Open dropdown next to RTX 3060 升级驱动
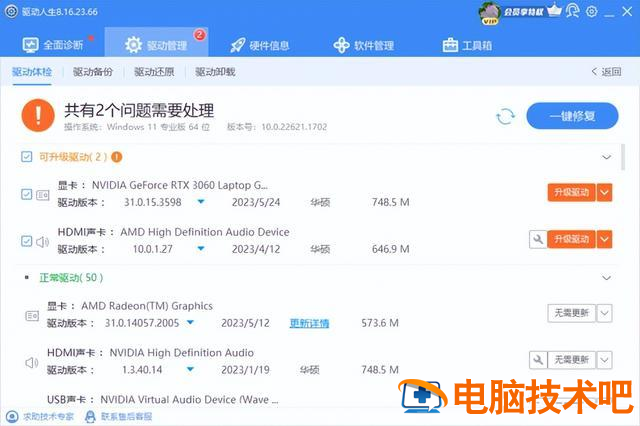 [604, 192]
